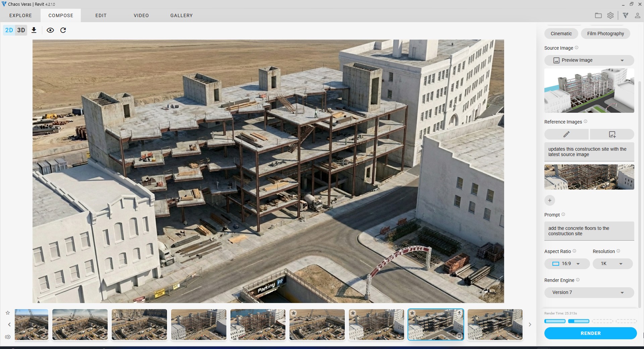Select the Film Photography style button
The height and width of the screenshot is (349, 644).
click(605, 34)
